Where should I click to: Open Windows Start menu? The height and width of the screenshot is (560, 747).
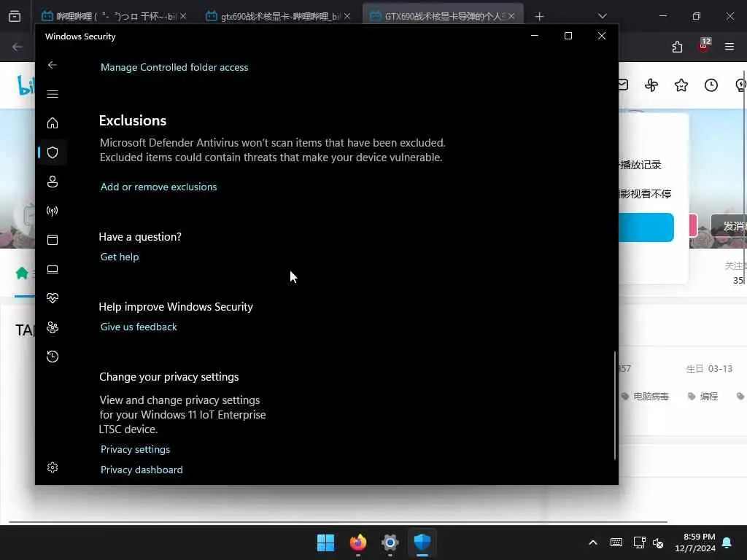[326, 542]
